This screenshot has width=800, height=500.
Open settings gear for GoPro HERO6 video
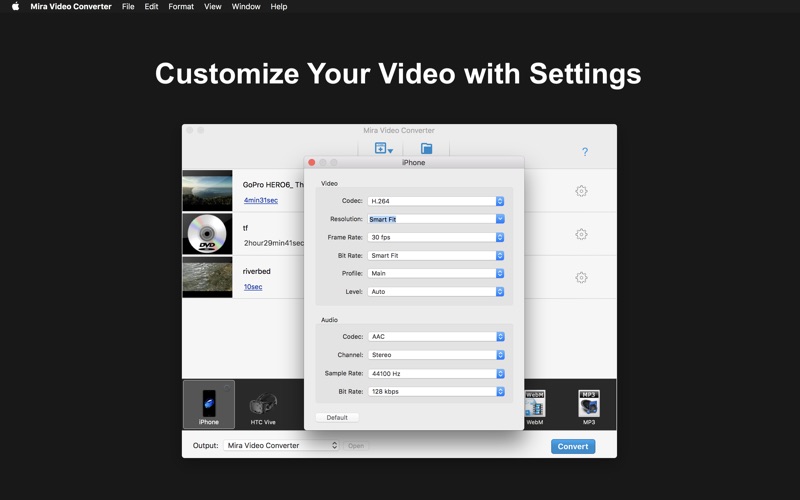pos(581,191)
